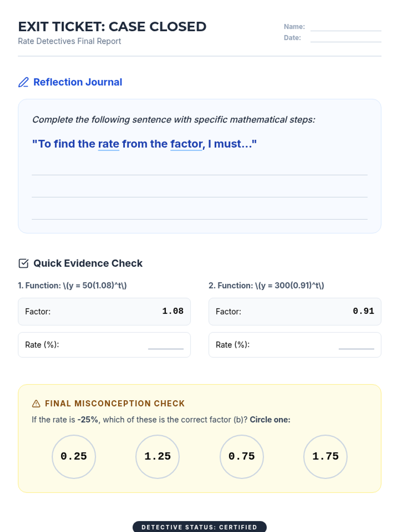Click the checkbox icon beside Quick Evidence Check
399x532 pixels.
24,263
